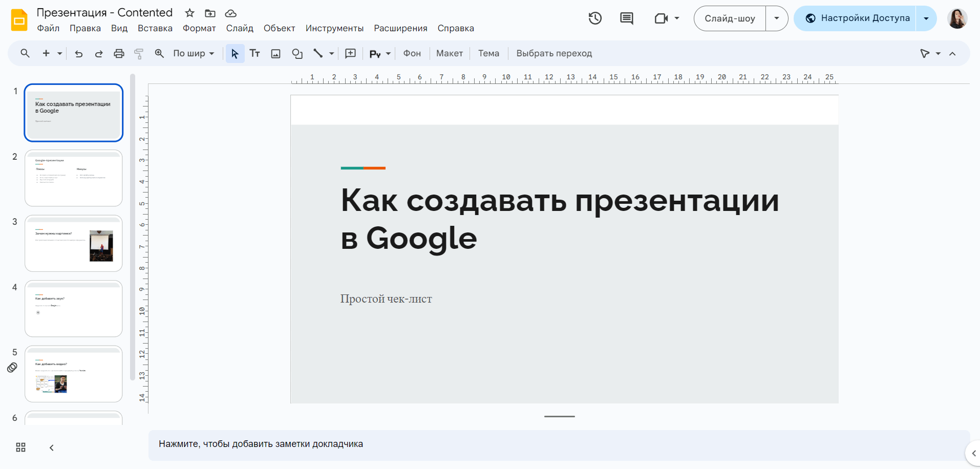
Task: Select slide 4 thumbnail
Action: tap(74, 309)
